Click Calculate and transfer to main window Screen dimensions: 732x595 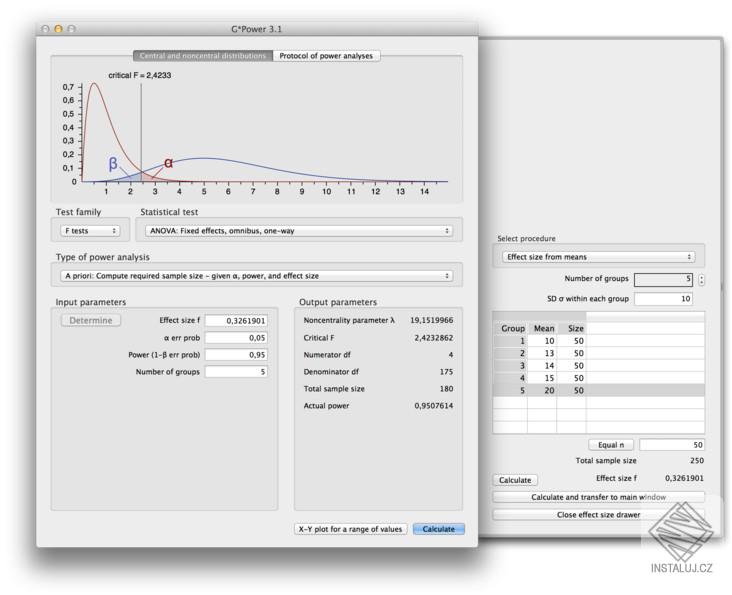click(598, 497)
